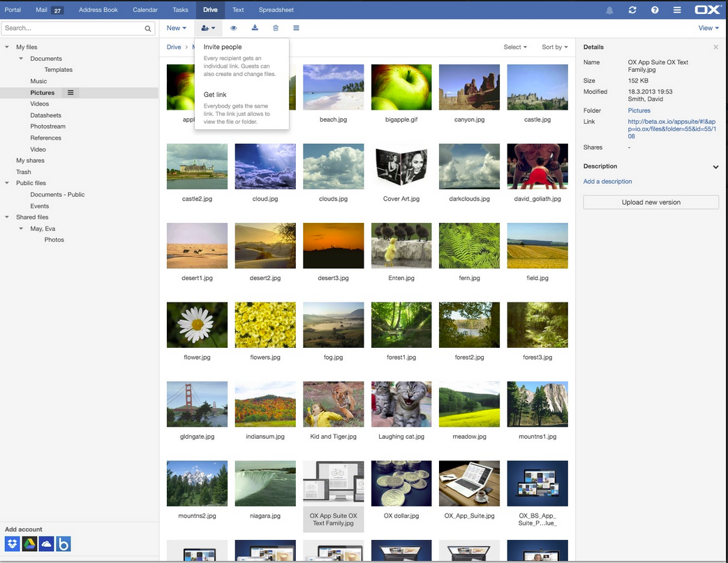Open the View dropdown
Viewport: 728px width, 563px height.
pyautogui.click(x=708, y=28)
